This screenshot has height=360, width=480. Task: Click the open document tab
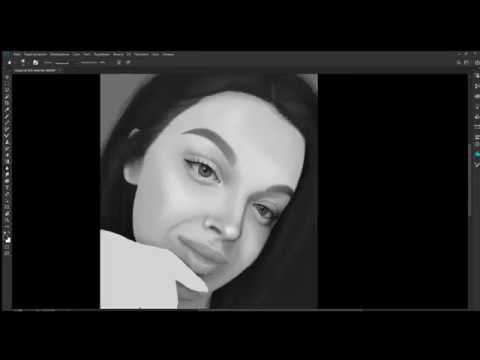click(x=35, y=71)
